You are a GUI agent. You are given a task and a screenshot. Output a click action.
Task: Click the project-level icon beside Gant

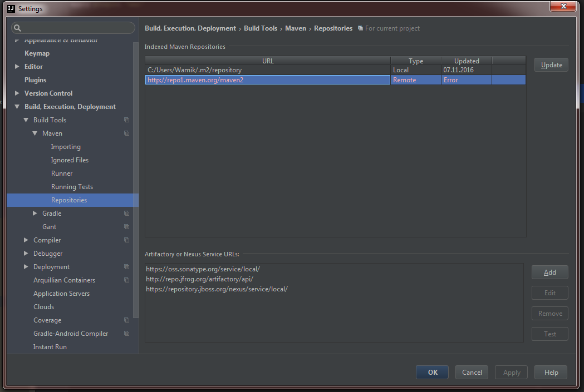pos(126,227)
